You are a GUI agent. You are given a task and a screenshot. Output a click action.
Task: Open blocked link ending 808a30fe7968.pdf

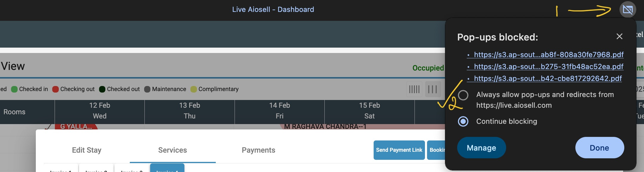[x=549, y=55]
